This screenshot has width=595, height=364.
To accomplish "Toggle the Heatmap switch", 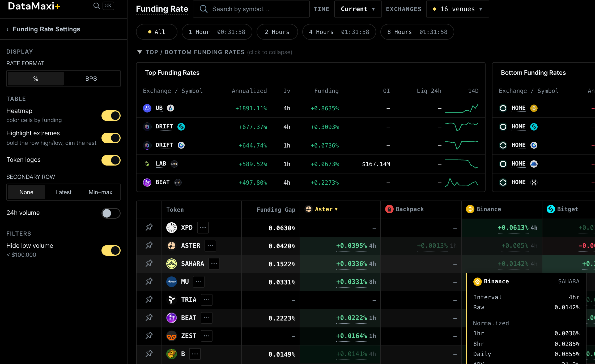I will 111,116.
